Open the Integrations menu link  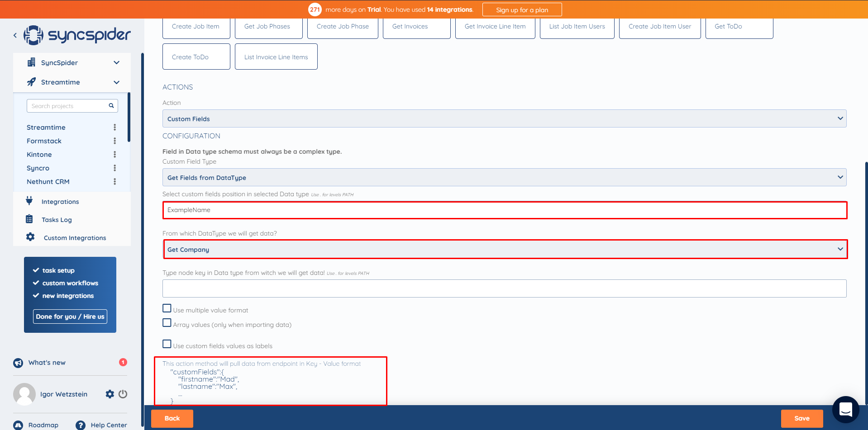tap(60, 202)
